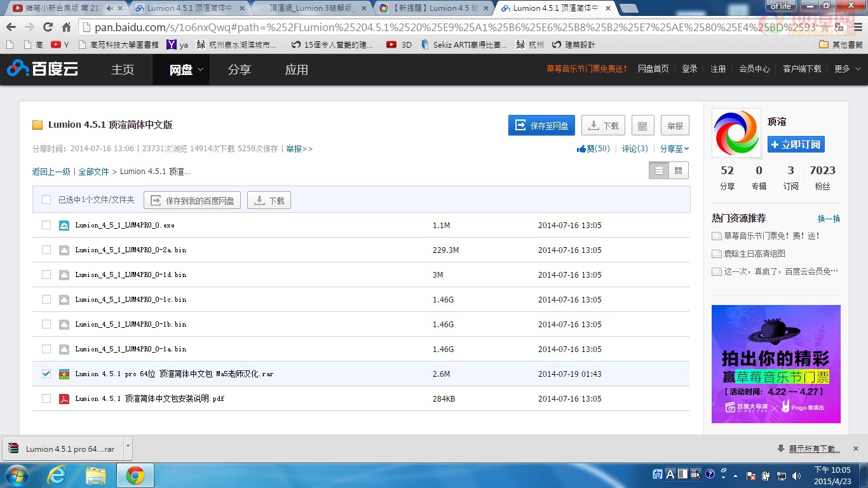Viewport: 868px width, 488px height.
Task: Open the 其他書籤 bookmarks folder
Action: 840,44
